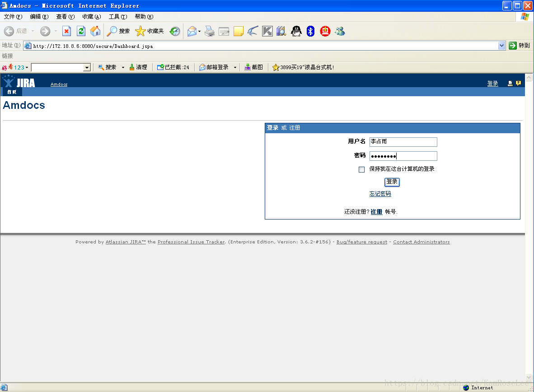Screen dimensions: 534x392
Task: Click the 邮箱登录 mailbox login button
Action: coord(214,67)
